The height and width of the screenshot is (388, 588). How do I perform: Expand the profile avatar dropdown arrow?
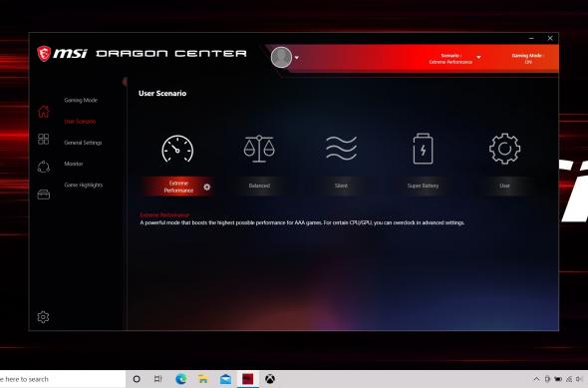[297, 58]
